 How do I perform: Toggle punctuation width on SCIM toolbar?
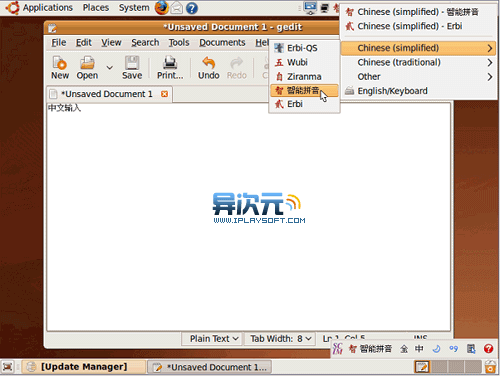click(453, 349)
